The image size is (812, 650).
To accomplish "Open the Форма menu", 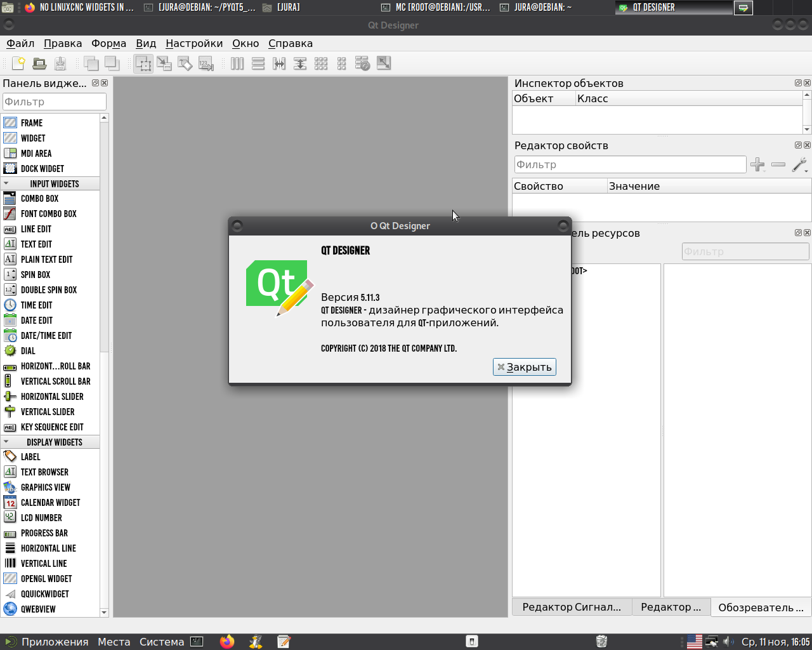I will [x=108, y=43].
